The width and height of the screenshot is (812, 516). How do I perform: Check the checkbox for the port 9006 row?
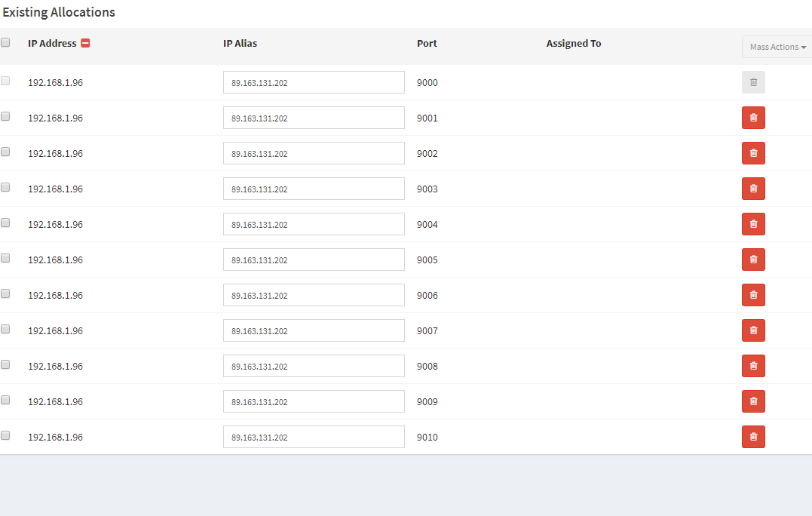click(5, 293)
